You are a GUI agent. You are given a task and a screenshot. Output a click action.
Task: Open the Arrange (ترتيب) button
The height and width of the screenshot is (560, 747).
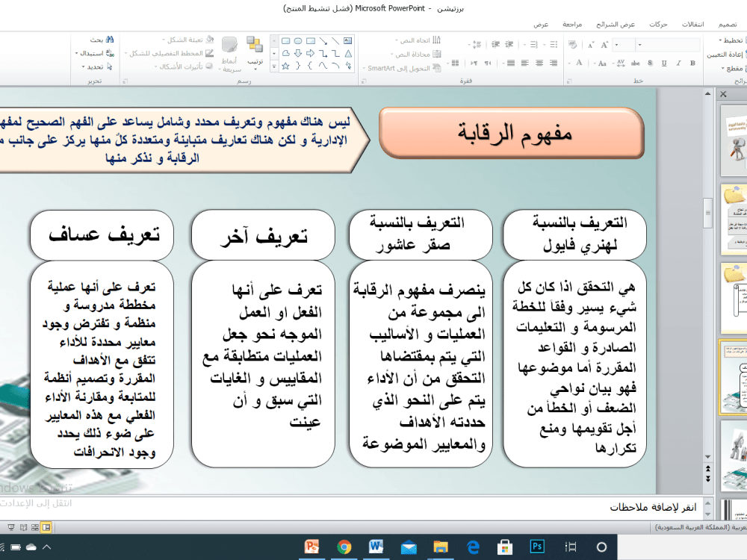(x=255, y=52)
